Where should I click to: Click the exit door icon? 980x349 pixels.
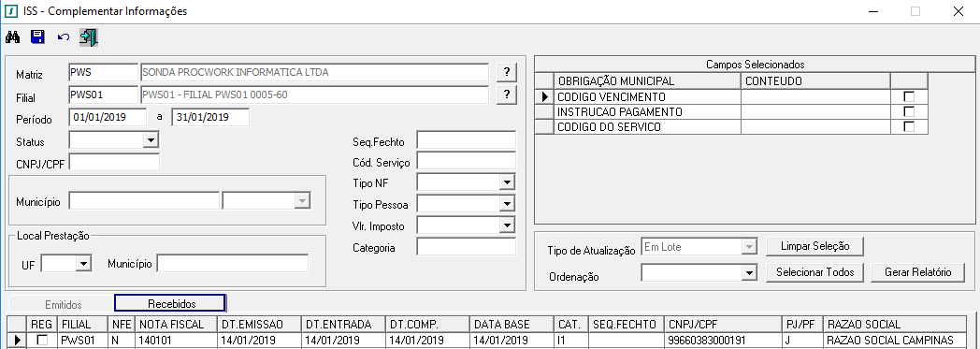pos(89,37)
